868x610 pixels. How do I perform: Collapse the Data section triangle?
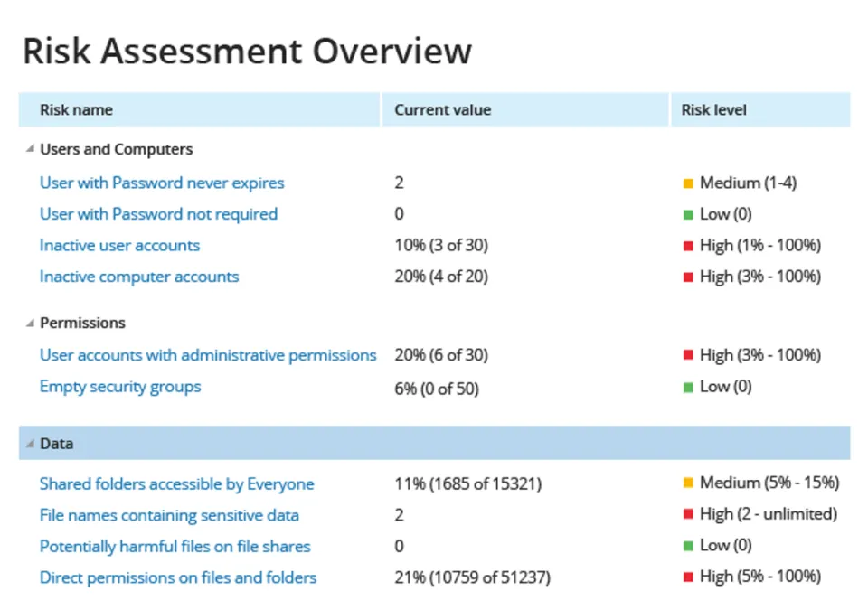30,444
